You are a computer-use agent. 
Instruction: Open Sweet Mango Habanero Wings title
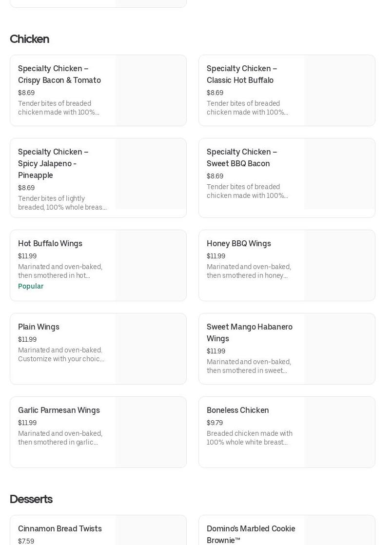(250, 332)
